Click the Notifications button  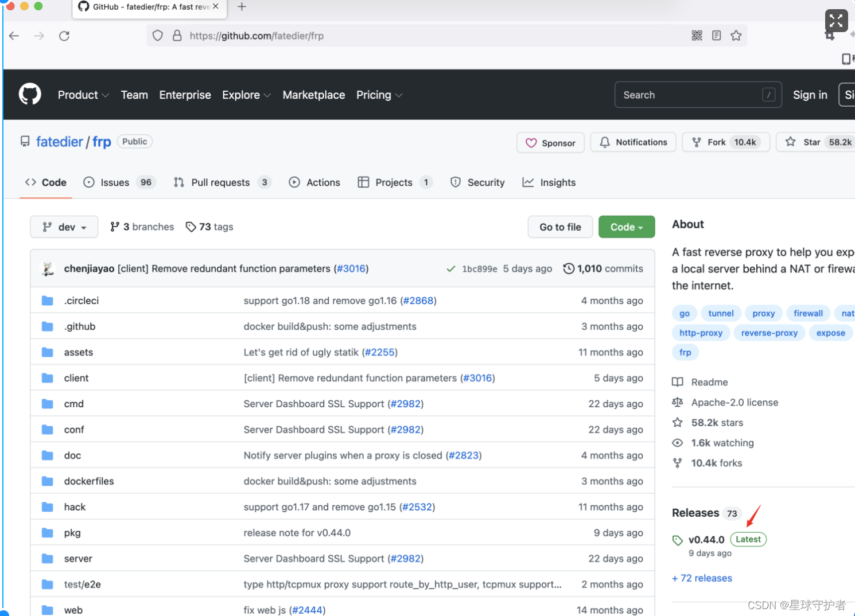(x=634, y=142)
